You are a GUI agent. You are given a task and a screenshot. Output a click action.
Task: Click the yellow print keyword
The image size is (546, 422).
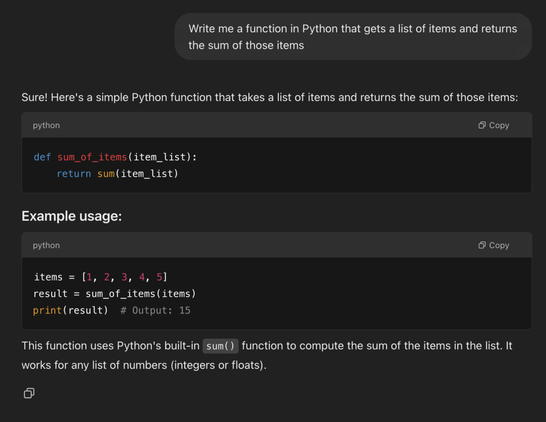point(47,311)
